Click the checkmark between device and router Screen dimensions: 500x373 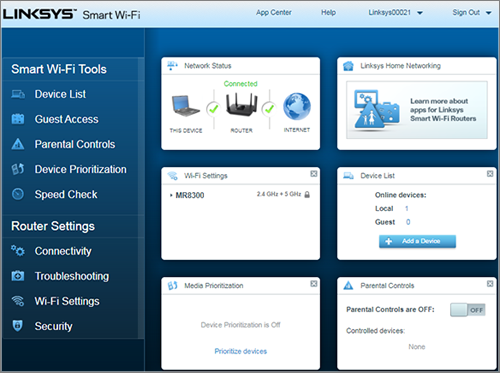pos(213,109)
